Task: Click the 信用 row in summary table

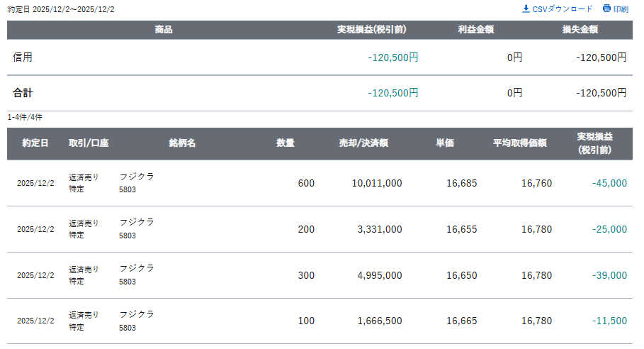Action: [x=23, y=57]
